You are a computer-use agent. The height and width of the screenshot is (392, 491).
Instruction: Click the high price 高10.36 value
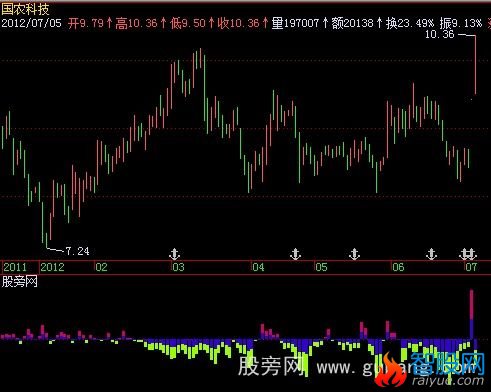coord(136,23)
